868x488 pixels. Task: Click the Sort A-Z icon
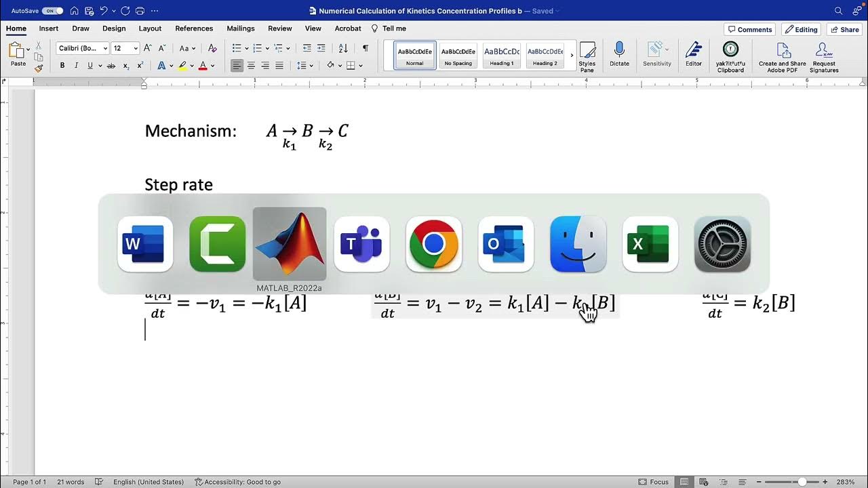point(343,48)
